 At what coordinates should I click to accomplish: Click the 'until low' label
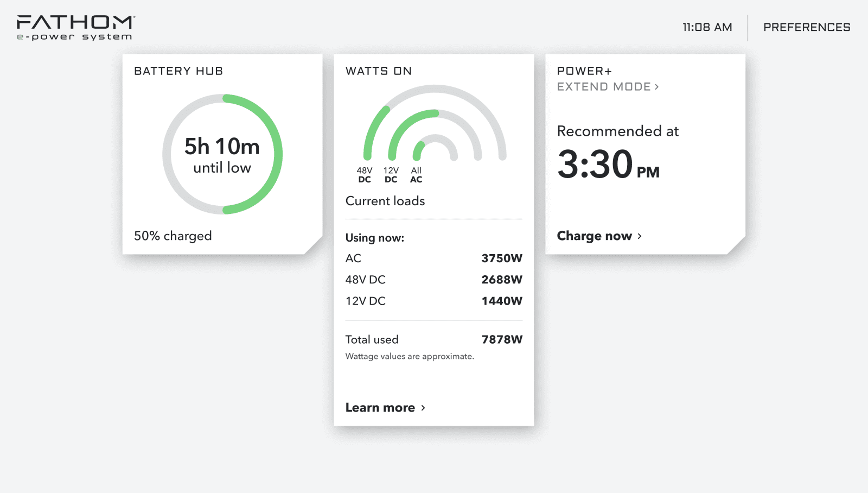pyautogui.click(x=222, y=168)
